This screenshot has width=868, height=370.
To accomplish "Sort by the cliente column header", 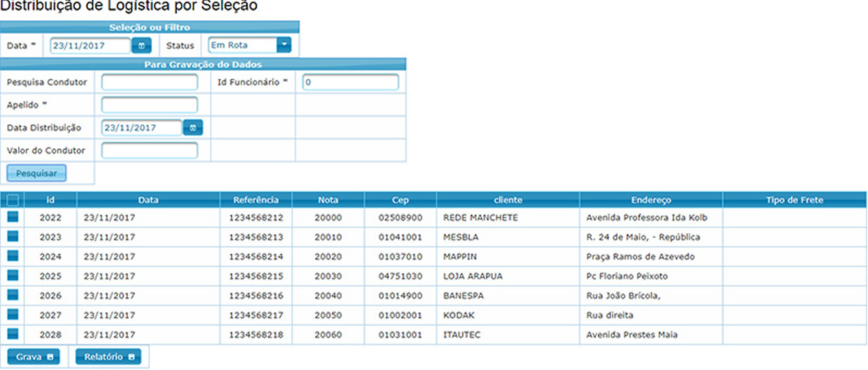I will point(508,200).
